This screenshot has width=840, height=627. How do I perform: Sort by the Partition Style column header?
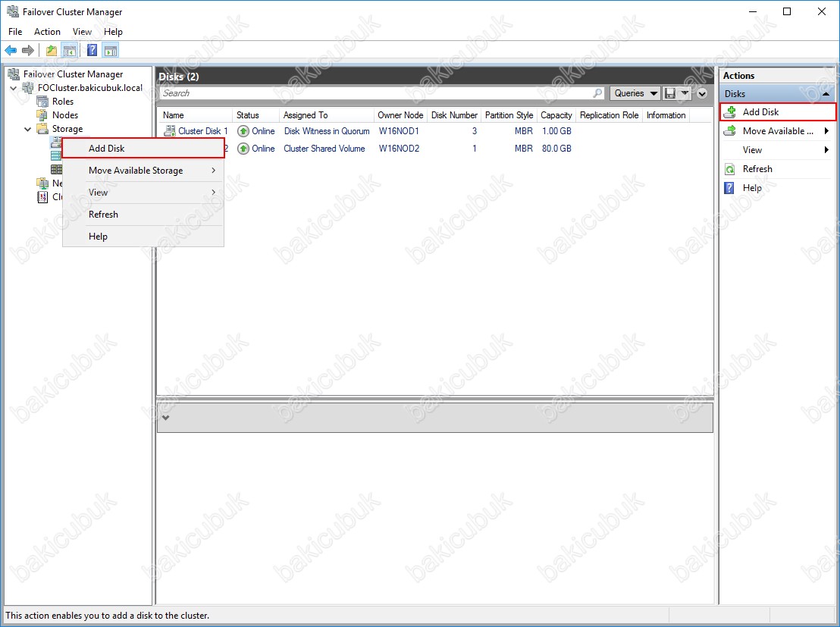click(x=509, y=115)
